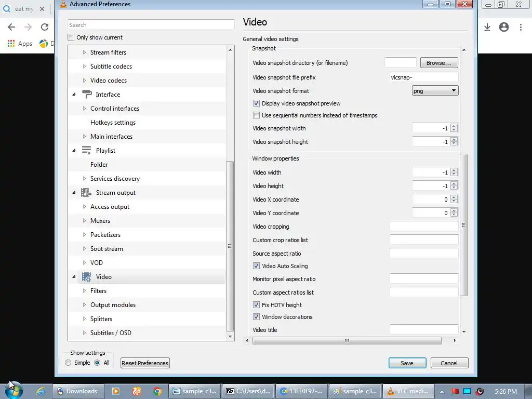Focus the preferences Search field
532x399 pixels.
151,25
